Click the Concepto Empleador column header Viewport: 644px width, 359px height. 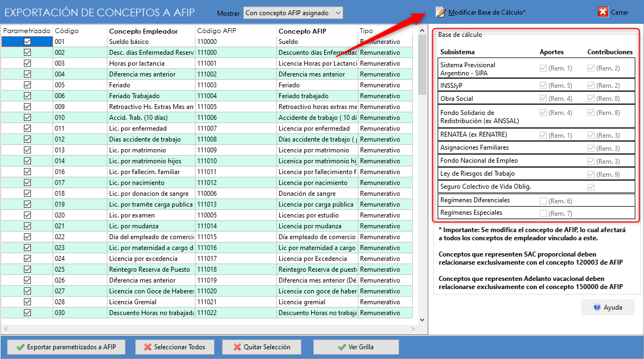pyautogui.click(x=151, y=31)
